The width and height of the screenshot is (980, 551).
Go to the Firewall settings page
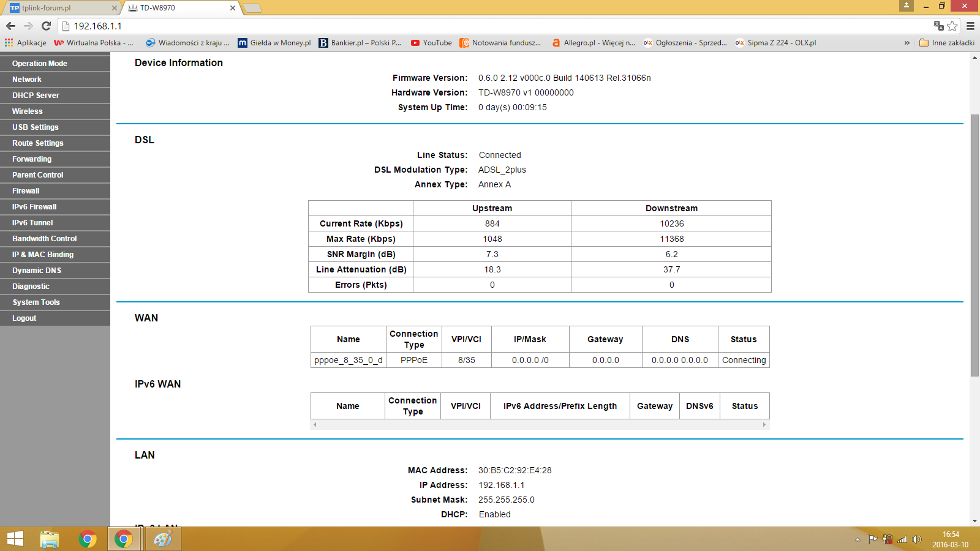pos(26,191)
